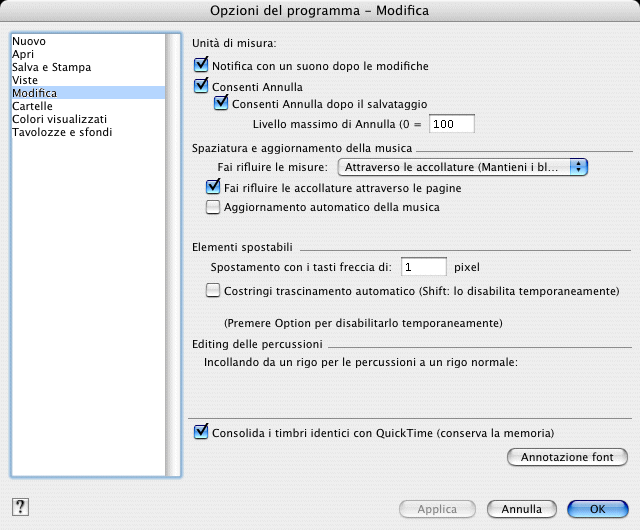Open the Cartelle options category

(32, 106)
